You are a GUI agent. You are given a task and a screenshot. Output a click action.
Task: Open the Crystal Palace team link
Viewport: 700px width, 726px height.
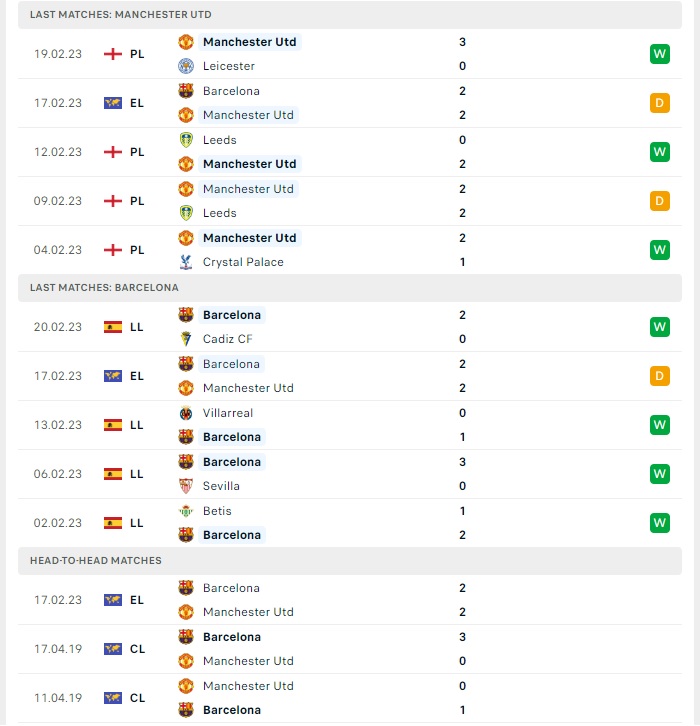(243, 262)
